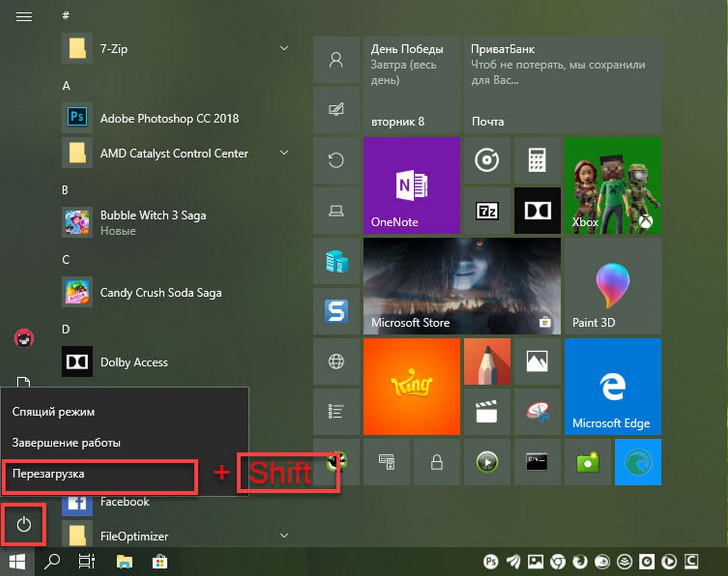Open the blue buildings tile
728x576 pixels.
pos(335,261)
